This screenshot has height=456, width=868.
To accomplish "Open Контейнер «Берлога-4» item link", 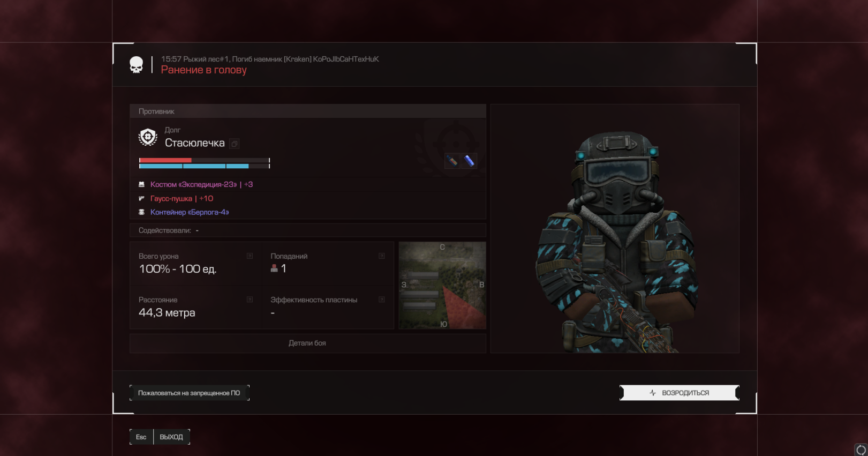I will [x=190, y=212].
